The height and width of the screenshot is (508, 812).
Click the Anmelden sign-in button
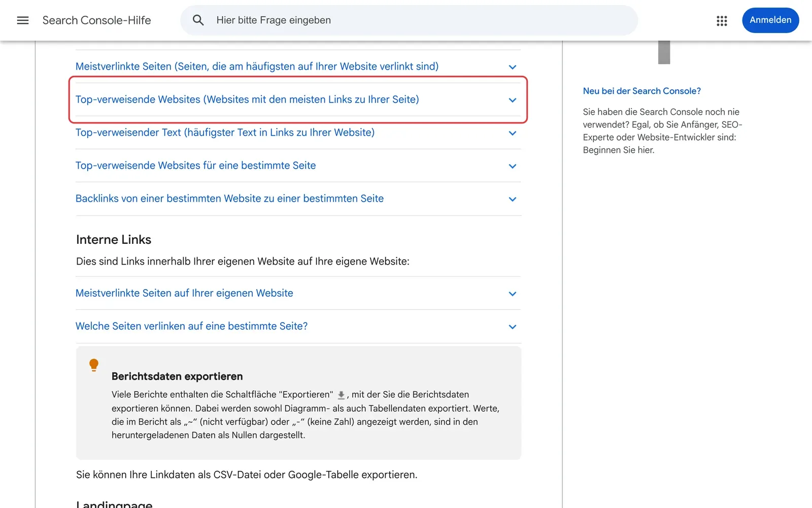[770, 20]
